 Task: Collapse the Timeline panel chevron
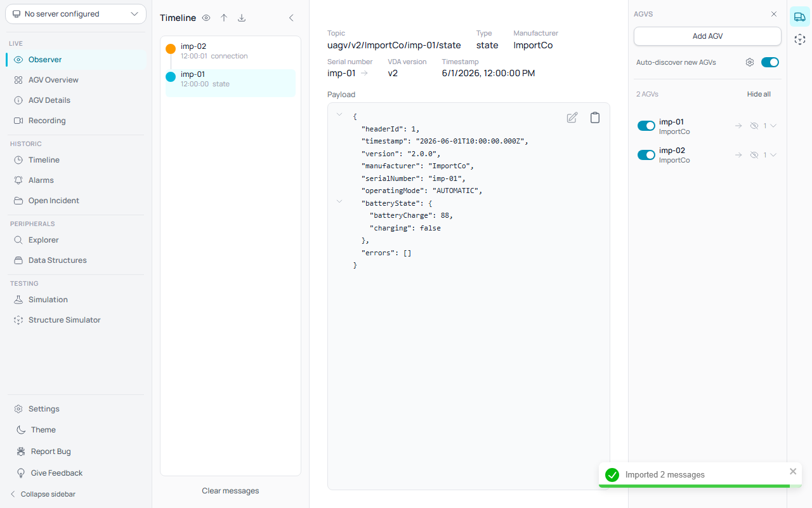[291, 18]
